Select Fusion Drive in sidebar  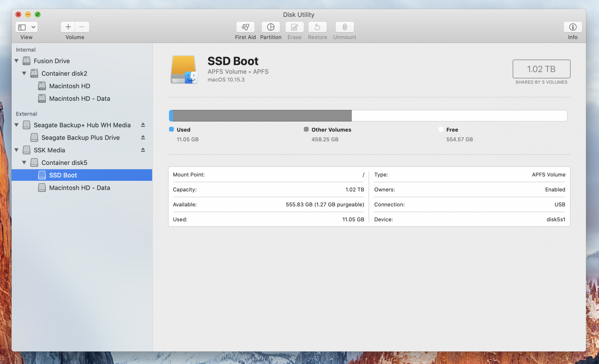point(82,61)
